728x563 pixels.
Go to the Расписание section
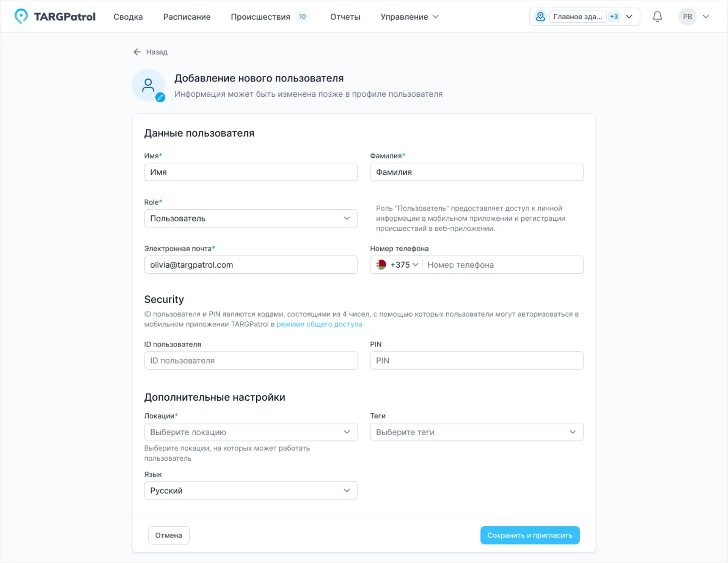(187, 17)
